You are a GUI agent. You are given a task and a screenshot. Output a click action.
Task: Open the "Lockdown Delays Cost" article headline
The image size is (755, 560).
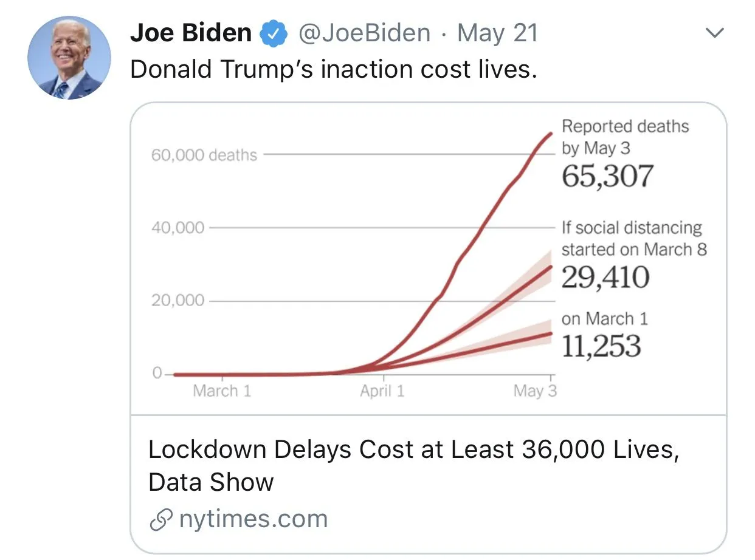(x=413, y=465)
